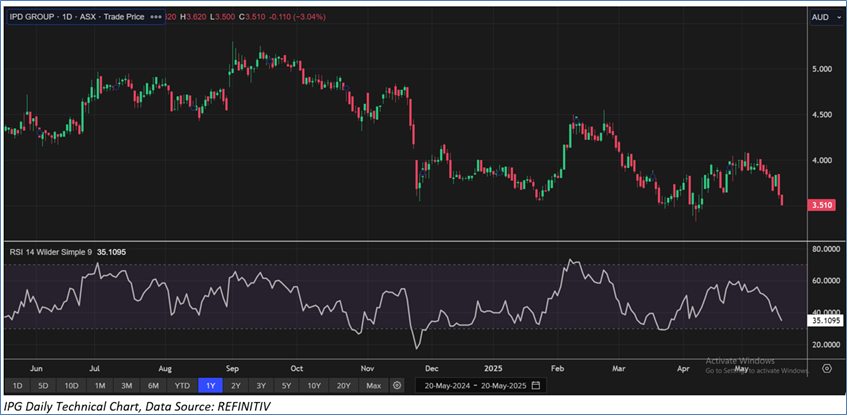
Task: Click the 5.000 price axis level
Action: tap(823, 69)
